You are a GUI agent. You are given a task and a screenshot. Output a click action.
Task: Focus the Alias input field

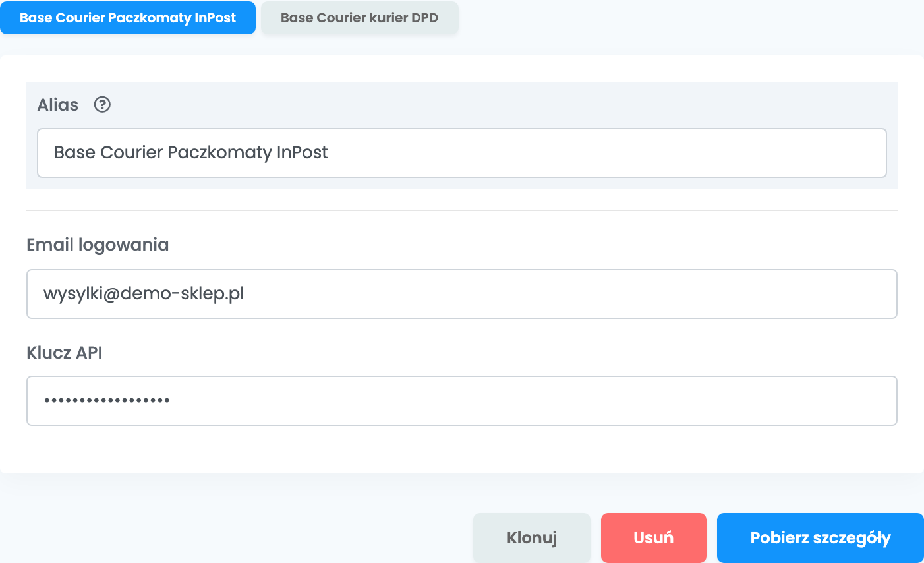[x=462, y=153]
